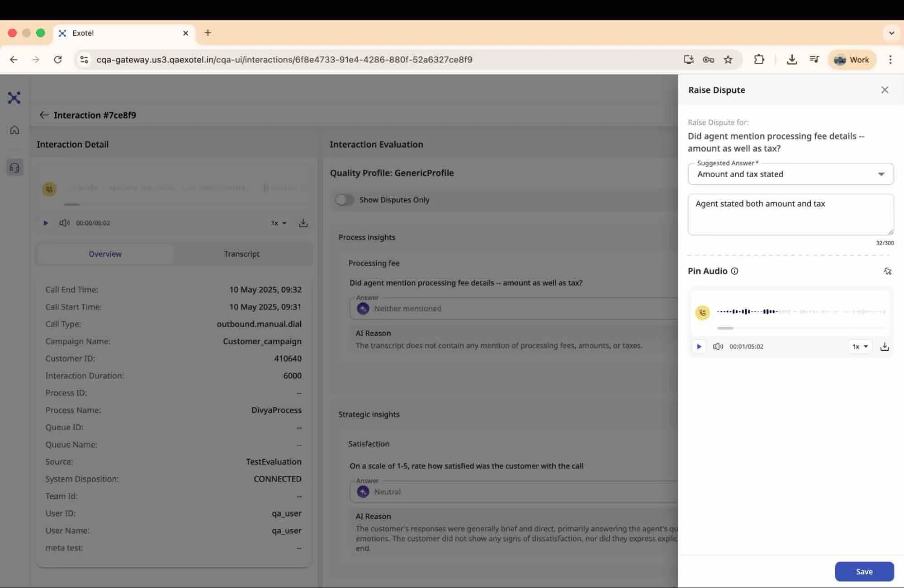Click the pinned audio progress bar
The width and height of the screenshot is (904, 588).
click(801, 328)
